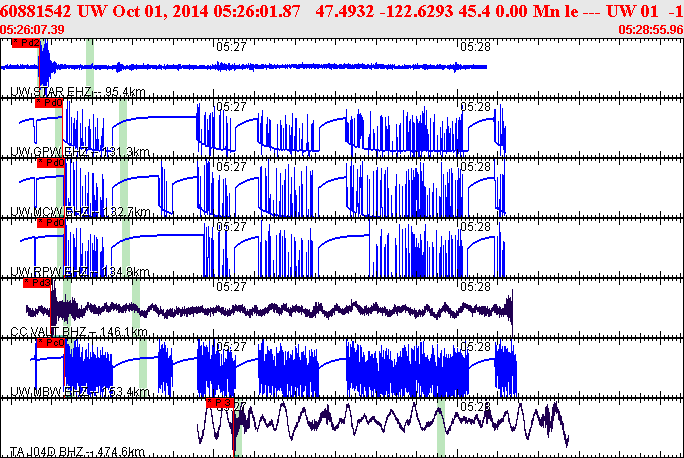Click the 05:28 time tick on CC.VALT trace
The width and height of the screenshot is (684, 458).
tap(475, 286)
